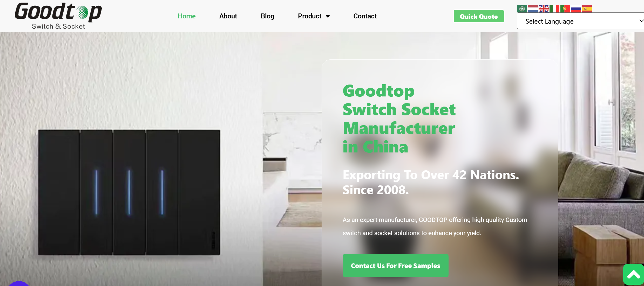Switch language using the Arabic flag
Screen dimensions: 644x286
(x=522, y=9)
